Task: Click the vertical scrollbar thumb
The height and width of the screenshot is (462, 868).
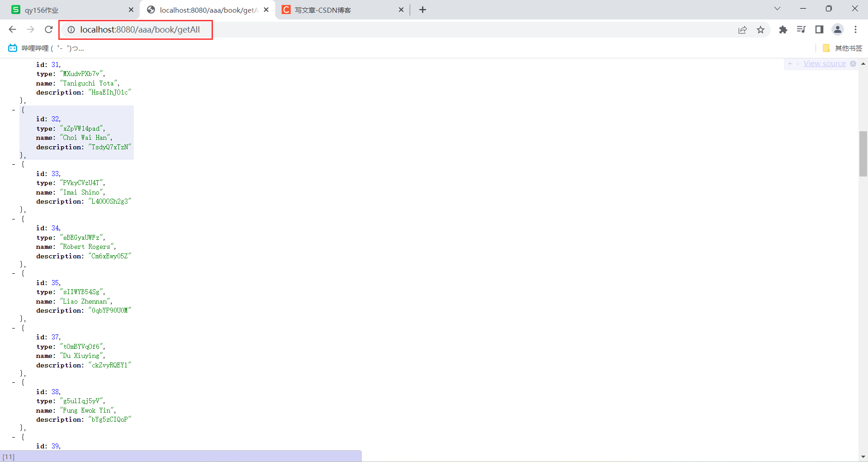Action: point(863,153)
